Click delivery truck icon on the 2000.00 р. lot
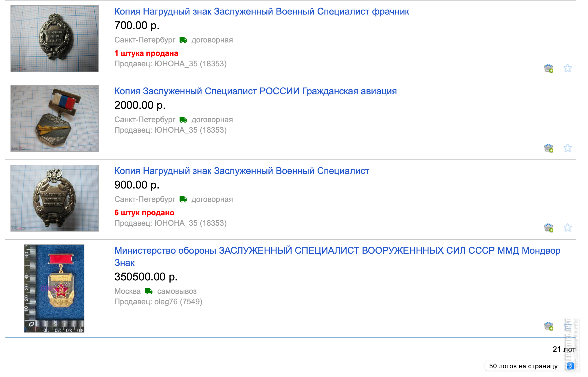 183,120
